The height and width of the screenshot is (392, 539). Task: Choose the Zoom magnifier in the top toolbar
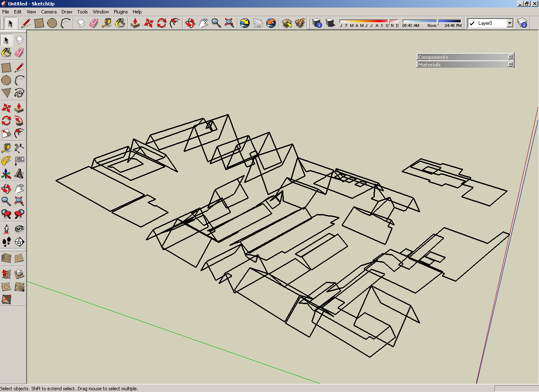[216, 23]
